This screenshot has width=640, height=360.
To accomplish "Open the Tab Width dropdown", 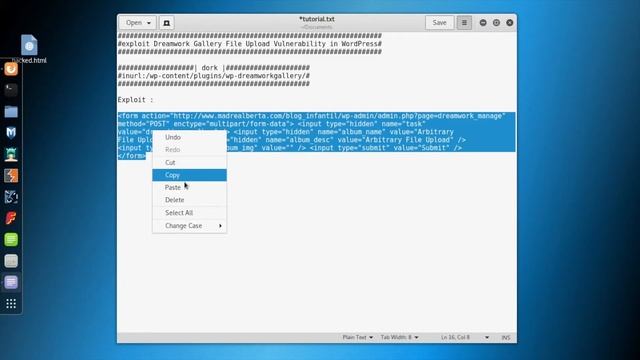I will click(399, 338).
